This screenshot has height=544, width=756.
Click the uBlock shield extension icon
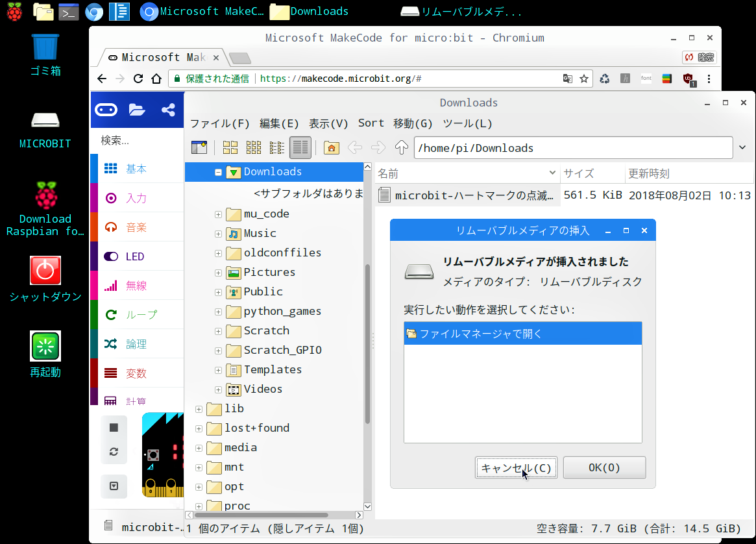click(689, 79)
